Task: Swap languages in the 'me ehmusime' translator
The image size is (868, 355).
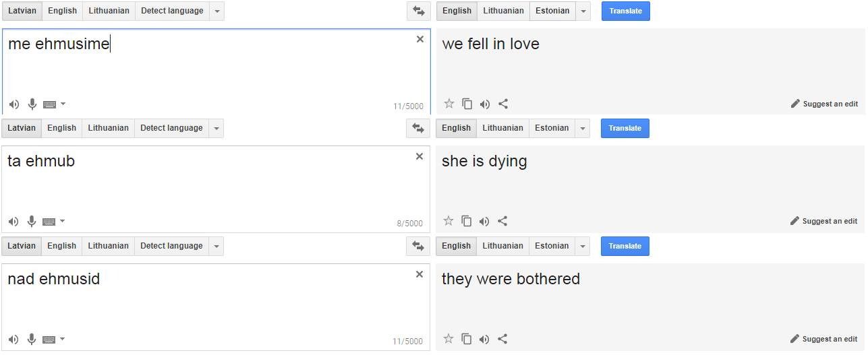Action: click(418, 11)
